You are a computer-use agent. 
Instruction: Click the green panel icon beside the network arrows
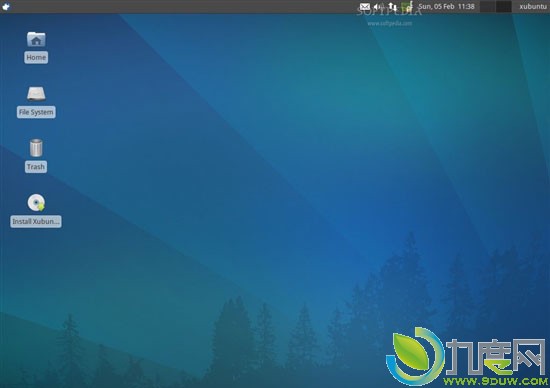[407, 6]
